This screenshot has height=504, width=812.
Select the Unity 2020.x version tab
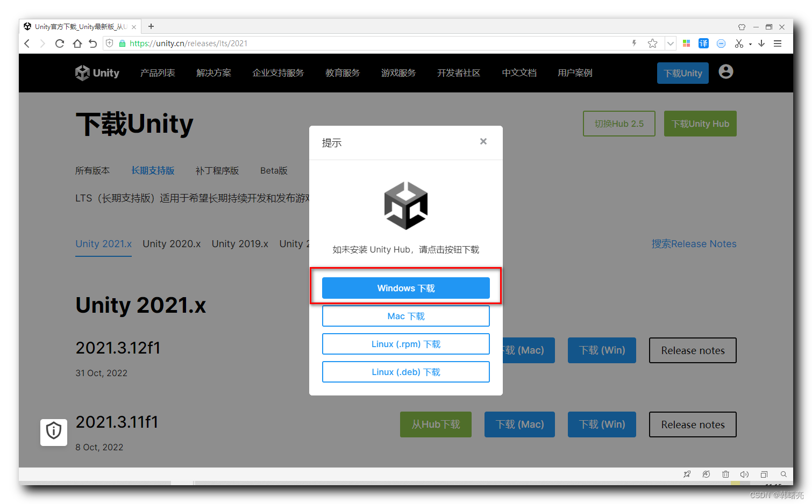[172, 244]
